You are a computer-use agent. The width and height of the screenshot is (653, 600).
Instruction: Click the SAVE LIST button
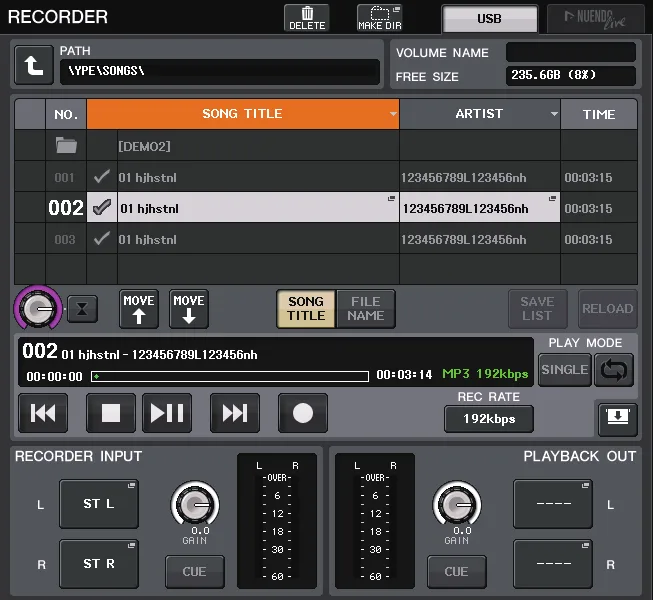click(x=538, y=309)
